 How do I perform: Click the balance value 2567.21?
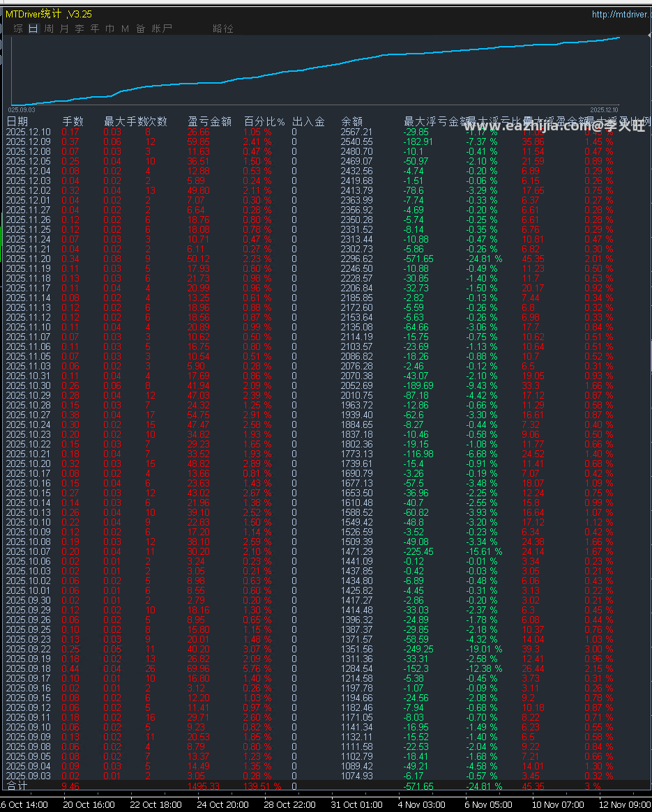(356, 132)
